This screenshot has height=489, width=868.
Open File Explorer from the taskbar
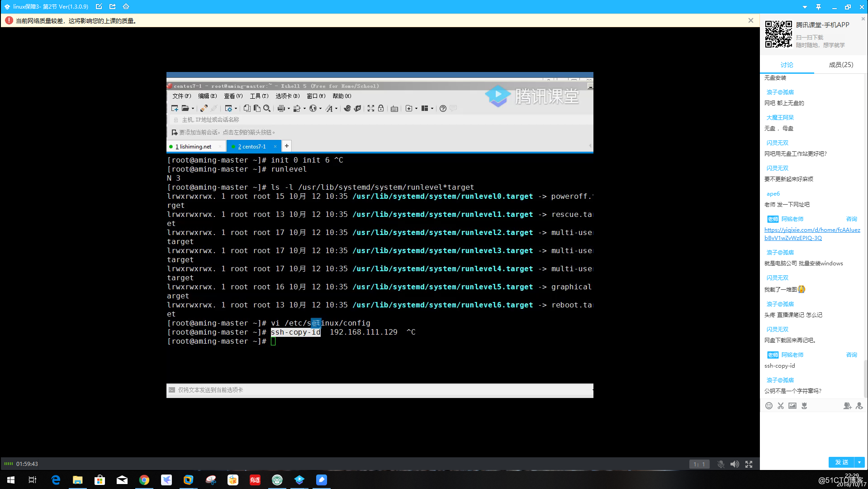78,480
